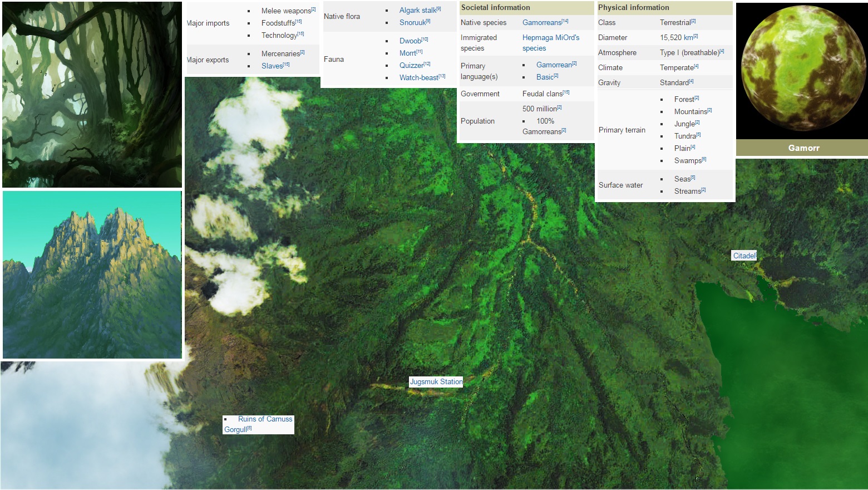Open Hepmaga MiOrd's species link
Viewport: 868px width, 490px height.
pyautogui.click(x=550, y=38)
